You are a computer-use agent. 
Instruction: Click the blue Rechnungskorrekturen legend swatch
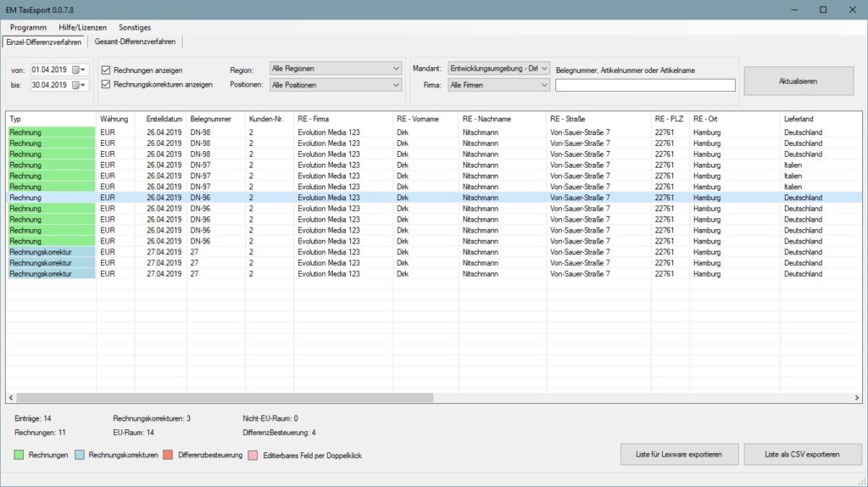80,455
